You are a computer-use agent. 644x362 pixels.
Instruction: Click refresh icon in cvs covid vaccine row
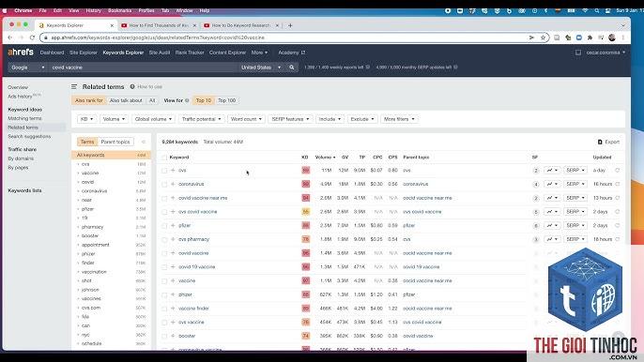tap(618, 212)
